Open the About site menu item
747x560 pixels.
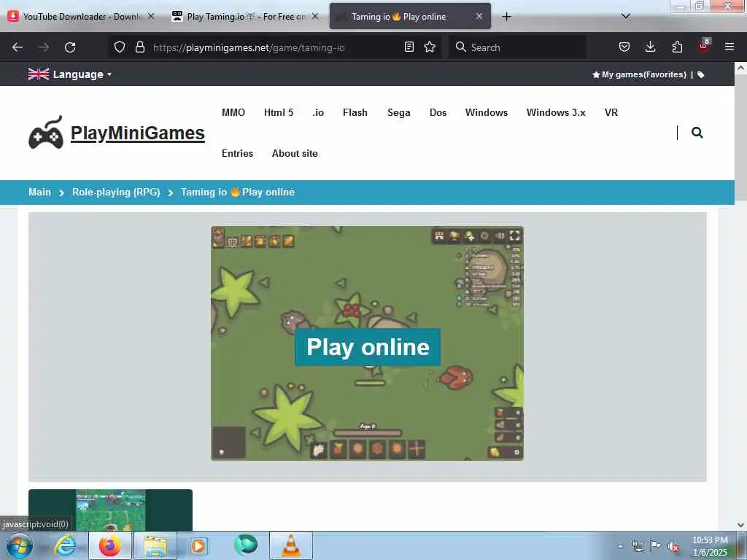coord(295,153)
